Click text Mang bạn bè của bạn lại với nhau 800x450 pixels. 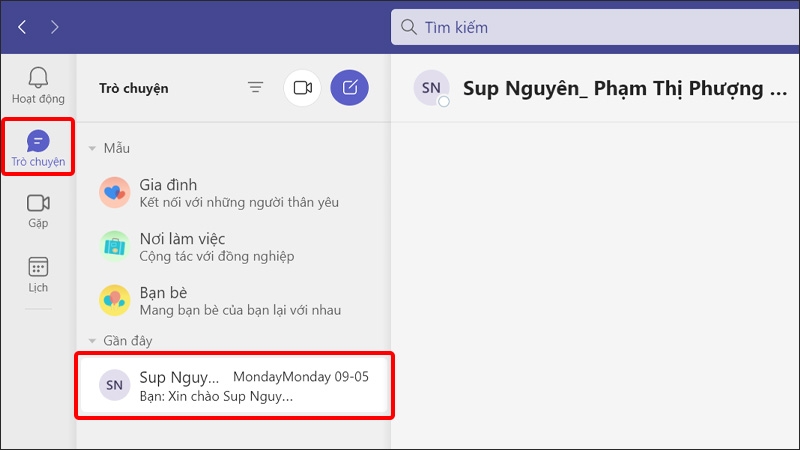(240, 310)
